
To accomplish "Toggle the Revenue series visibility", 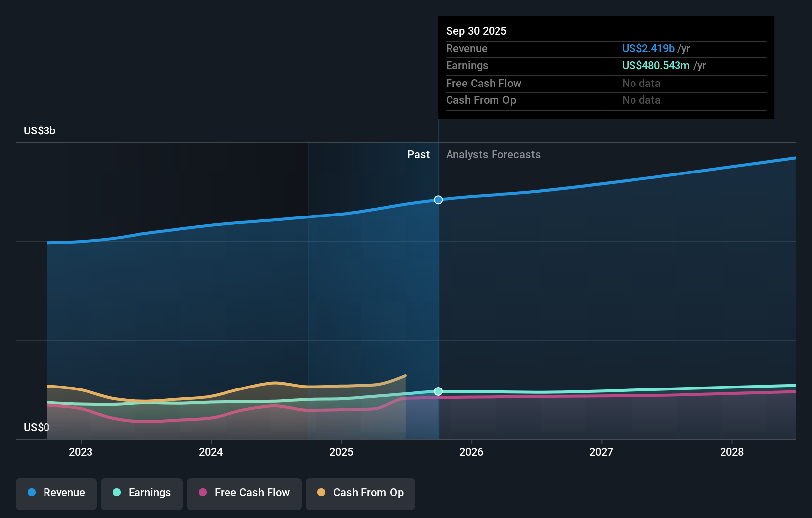I will coord(56,494).
